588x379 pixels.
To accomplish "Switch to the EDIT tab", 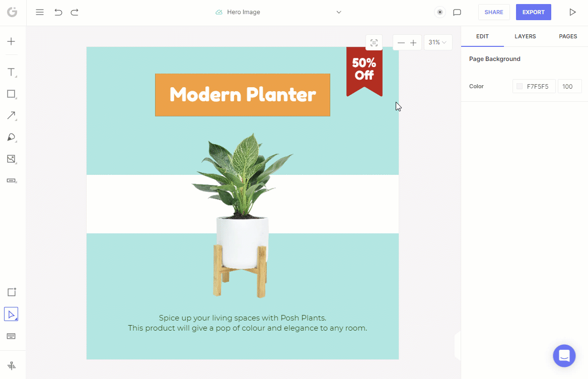I will coord(482,36).
